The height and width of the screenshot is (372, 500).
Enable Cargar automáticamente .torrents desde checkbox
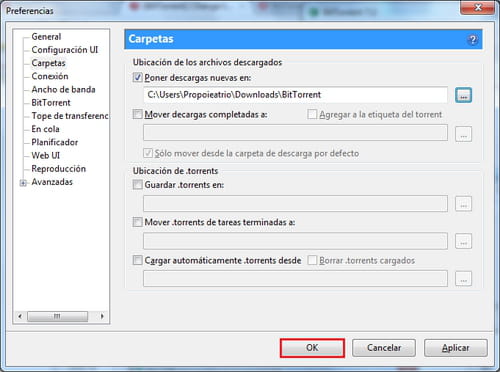click(137, 260)
